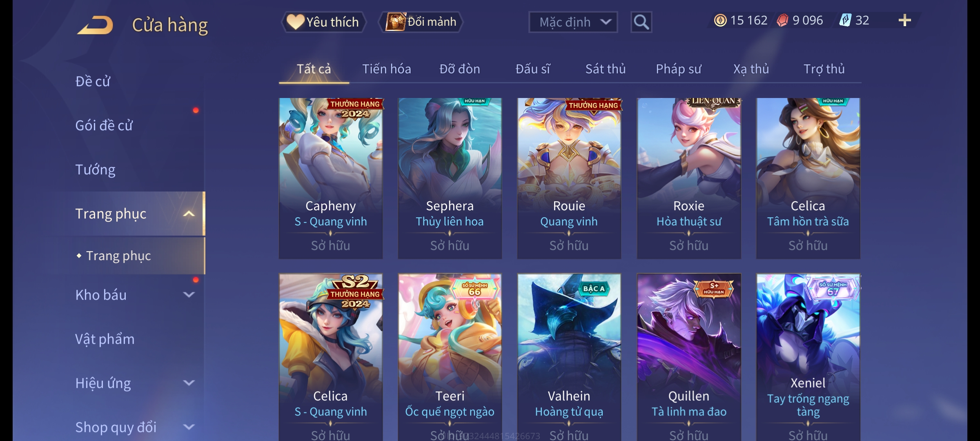The height and width of the screenshot is (441, 980).
Task: Open the search magnifier icon
Action: click(641, 22)
